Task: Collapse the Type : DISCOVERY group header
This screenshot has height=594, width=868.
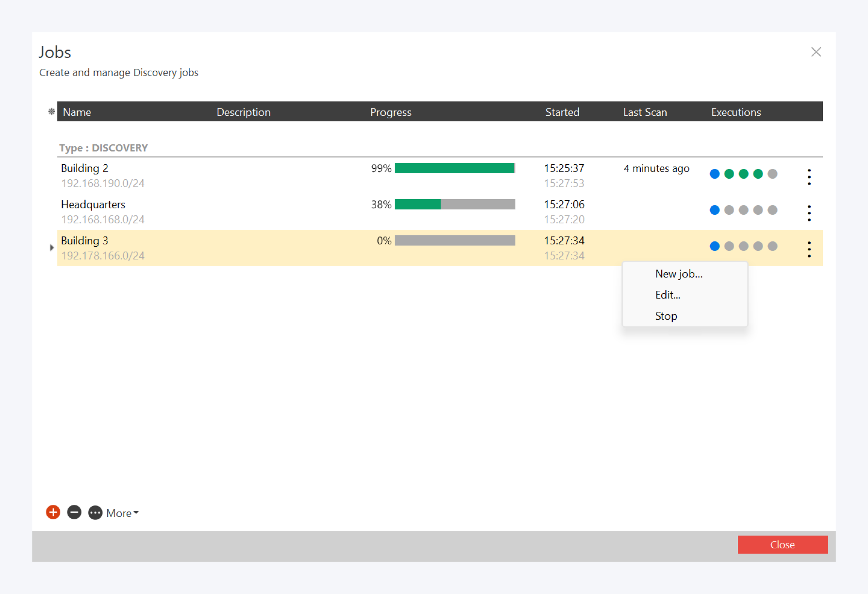Action: tap(103, 148)
